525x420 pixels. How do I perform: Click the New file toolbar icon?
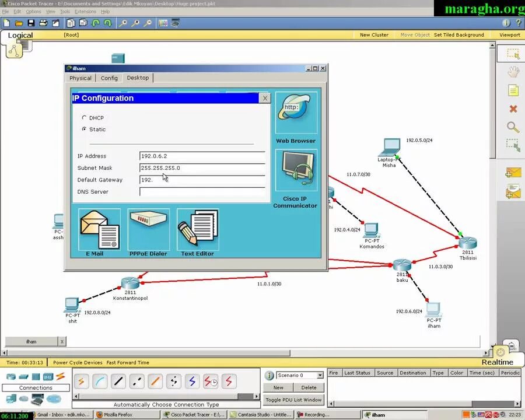click(6, 23)
